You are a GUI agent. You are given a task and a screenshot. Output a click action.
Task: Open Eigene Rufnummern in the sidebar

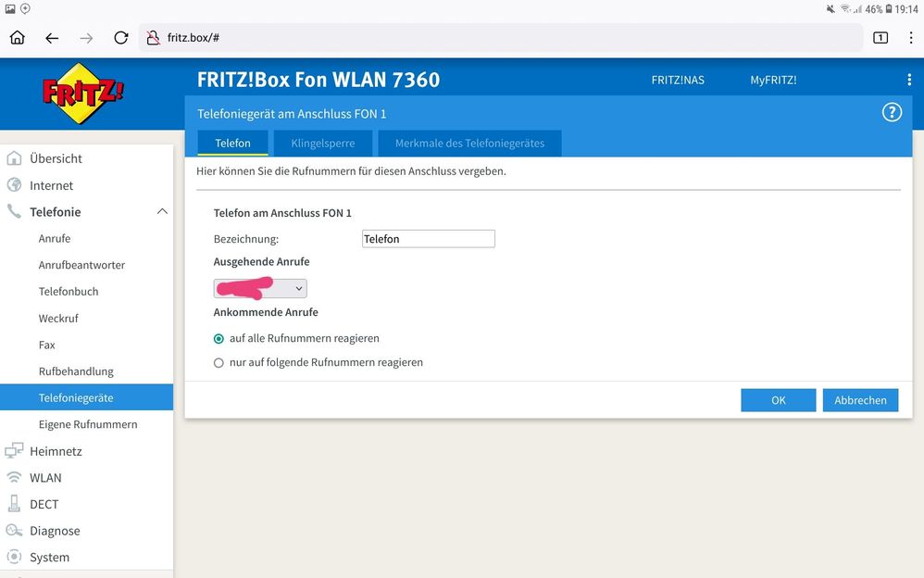click(x=87, y=424)
